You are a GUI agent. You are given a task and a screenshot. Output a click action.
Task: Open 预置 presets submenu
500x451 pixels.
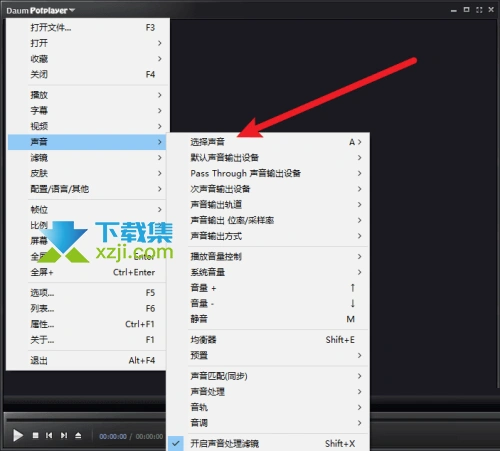[x=268, y=355]
